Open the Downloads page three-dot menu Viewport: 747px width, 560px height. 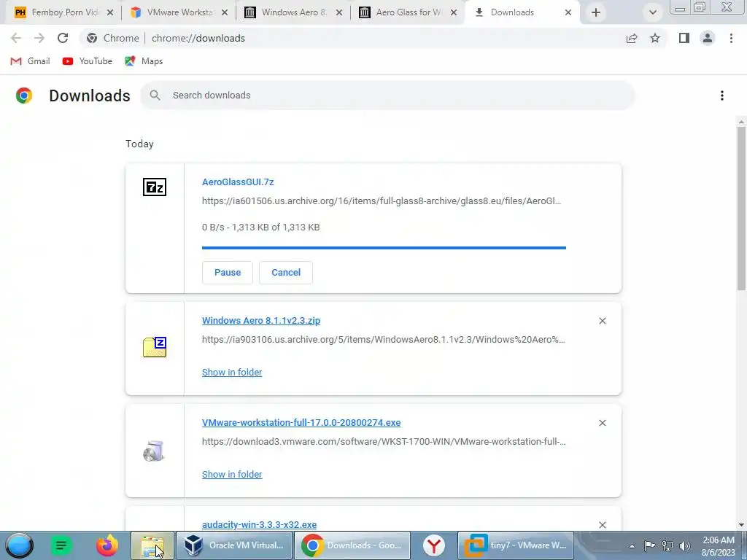coord(722,96)
